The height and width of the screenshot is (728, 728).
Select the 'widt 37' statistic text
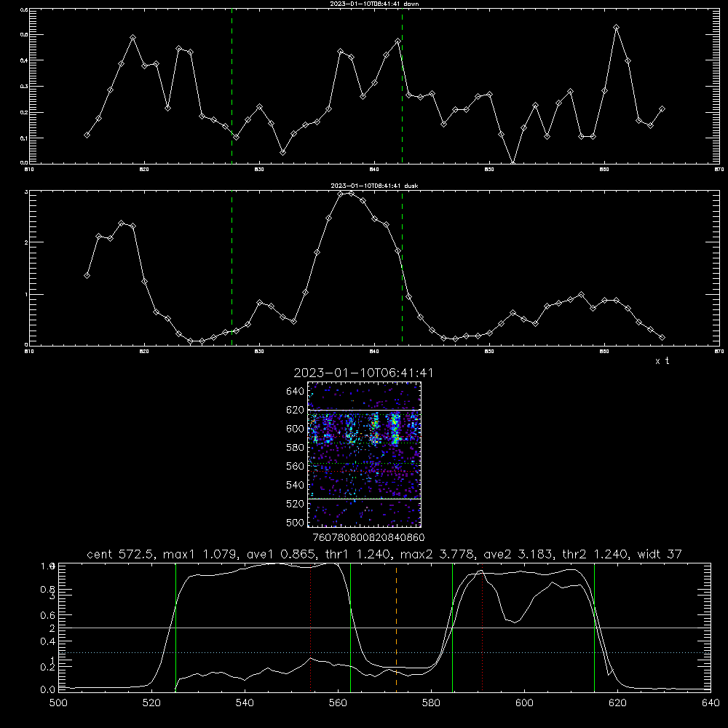coord(660,554)
